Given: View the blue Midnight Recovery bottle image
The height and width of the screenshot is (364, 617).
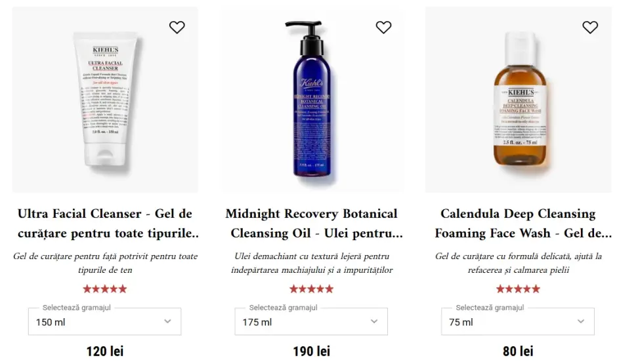Looking at the screenshot, I should (x=311, y=98).
